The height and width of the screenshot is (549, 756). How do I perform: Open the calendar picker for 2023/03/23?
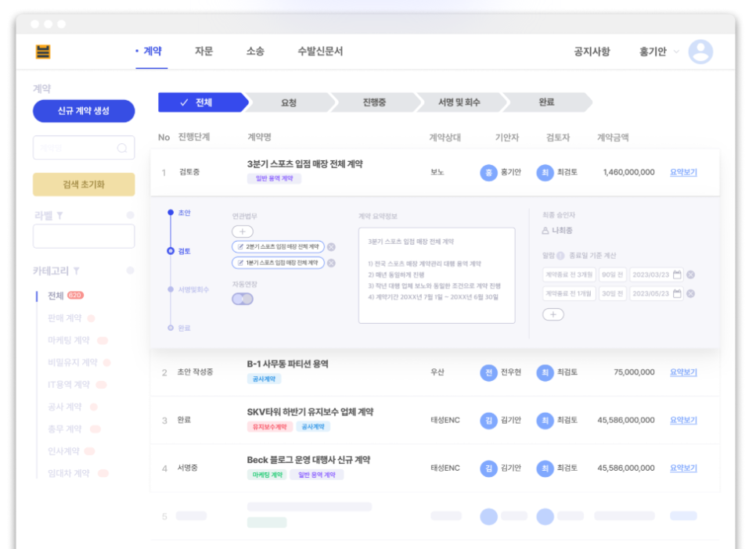pos(677,274)
